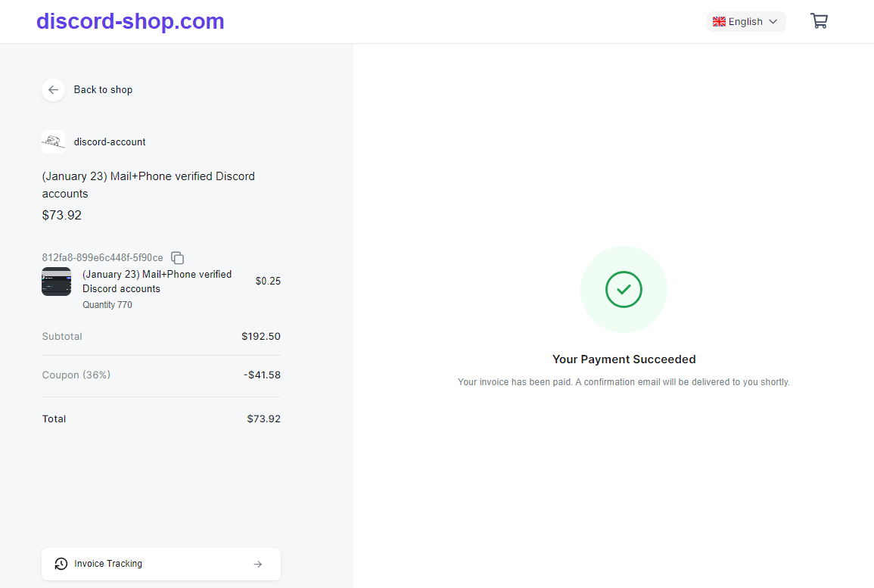874x588 pixels.
Task: Click the Invoice Tracking right arrow
Action: point(257,564)
